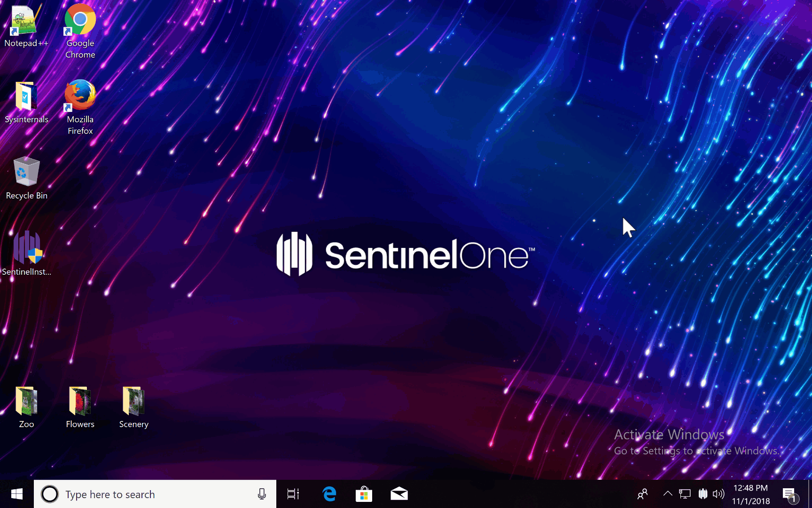Activate the voice search microphone
The width and height of the screenshot is (812, 508).
tap(261, 494)
